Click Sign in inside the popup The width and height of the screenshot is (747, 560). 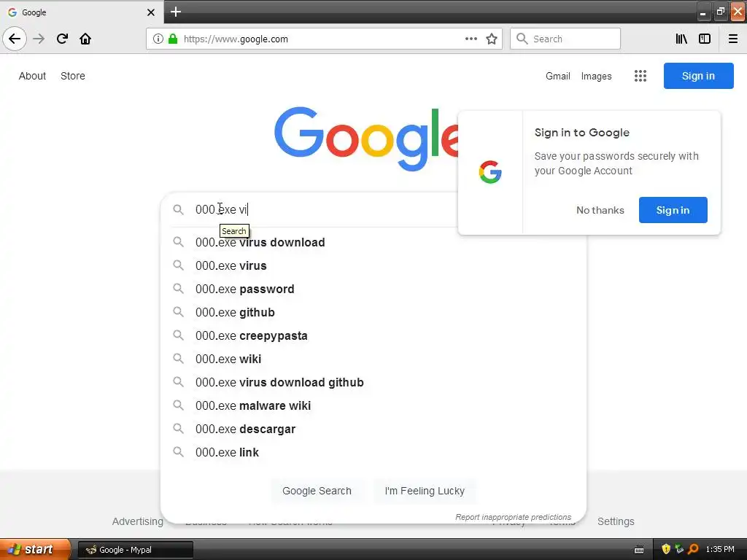pyautogui.click(x=673, y=210)
